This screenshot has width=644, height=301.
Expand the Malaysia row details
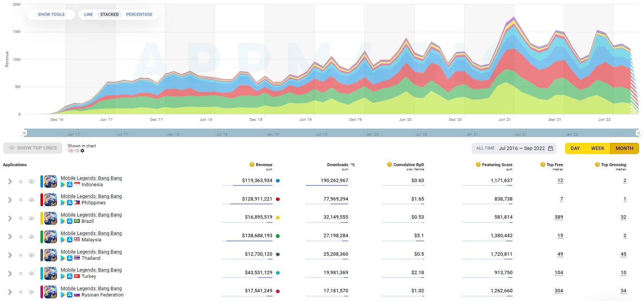10,237
